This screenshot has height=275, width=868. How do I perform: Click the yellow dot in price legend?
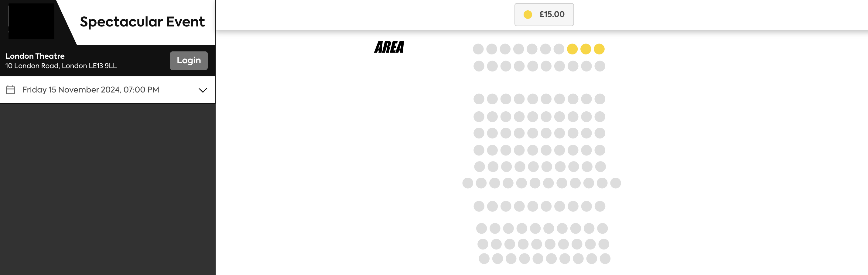coord(528,15)
